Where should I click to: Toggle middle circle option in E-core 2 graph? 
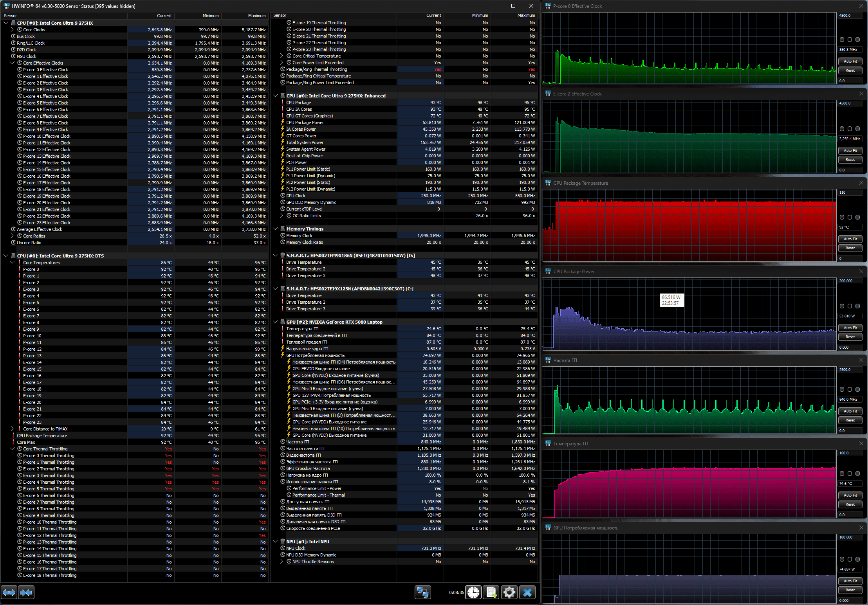click(850, 129)
